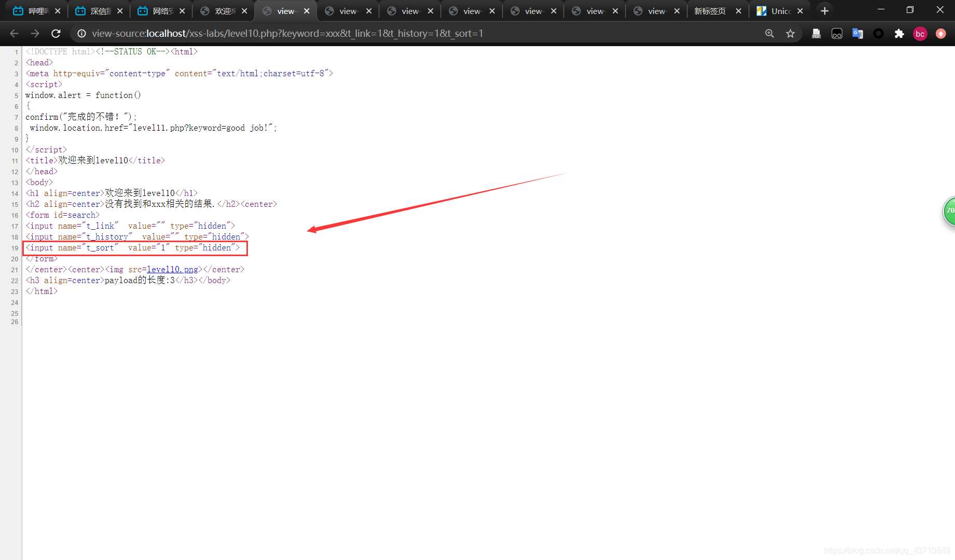This screenshot has width=955, height=560.
Task: Click the 'window.alert = function()' line
Action: (x=83, y=95)
